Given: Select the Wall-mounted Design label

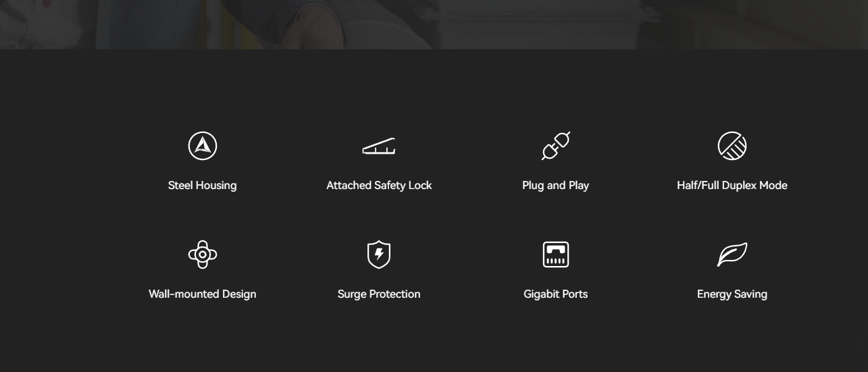Looking at the screenshot, I should [x=203, y=294].
